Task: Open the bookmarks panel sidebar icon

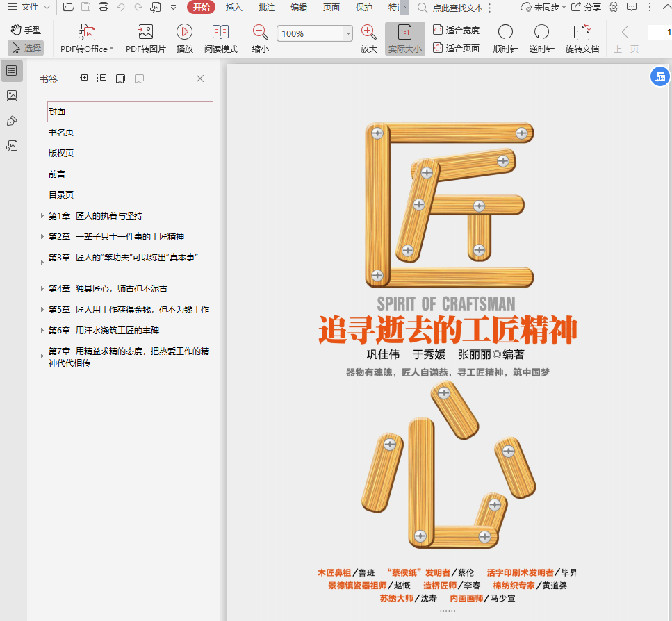Action: point(12,71)
